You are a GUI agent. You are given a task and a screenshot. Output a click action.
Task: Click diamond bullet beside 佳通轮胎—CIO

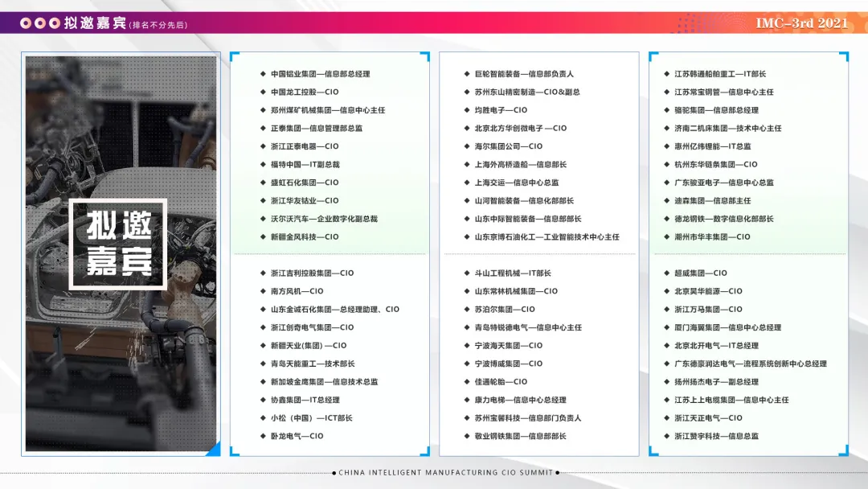click(x=467, y=381)
